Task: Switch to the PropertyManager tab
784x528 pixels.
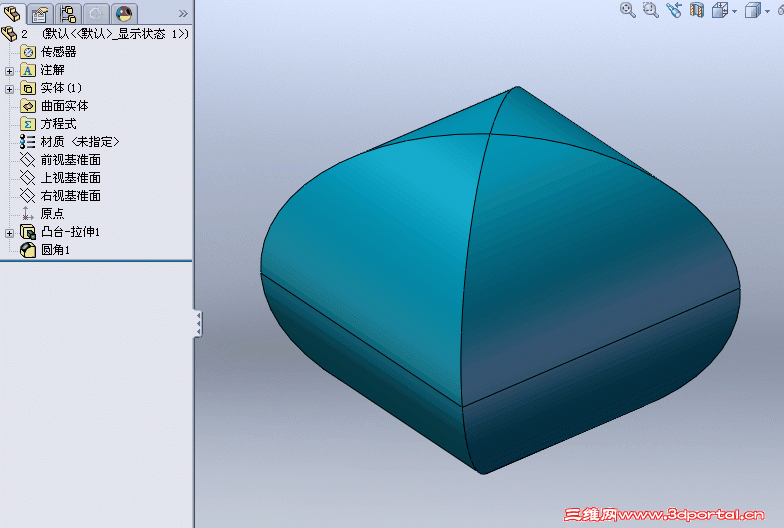Action: click(40, 14)
